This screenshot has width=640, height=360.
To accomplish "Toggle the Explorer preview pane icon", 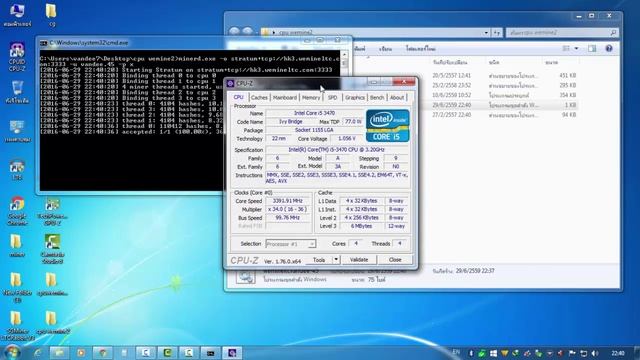I will (x=592, y=49).
